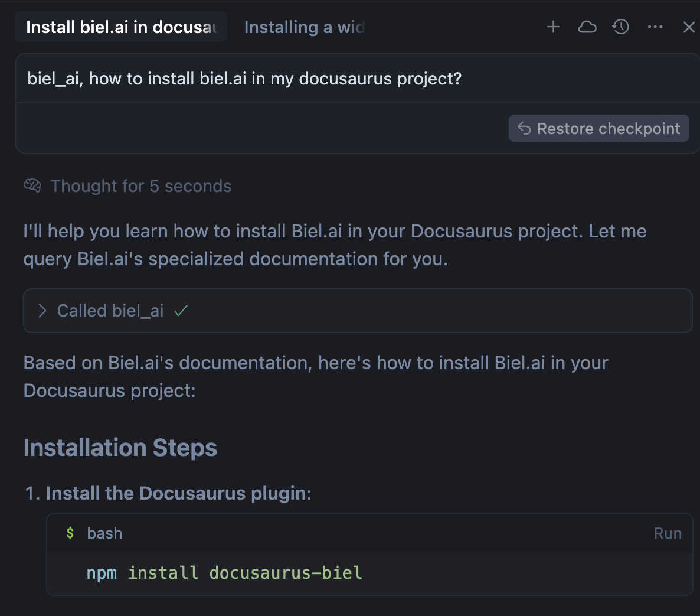Click the user prompt message text
700x616 pixels.
point(244,79)
